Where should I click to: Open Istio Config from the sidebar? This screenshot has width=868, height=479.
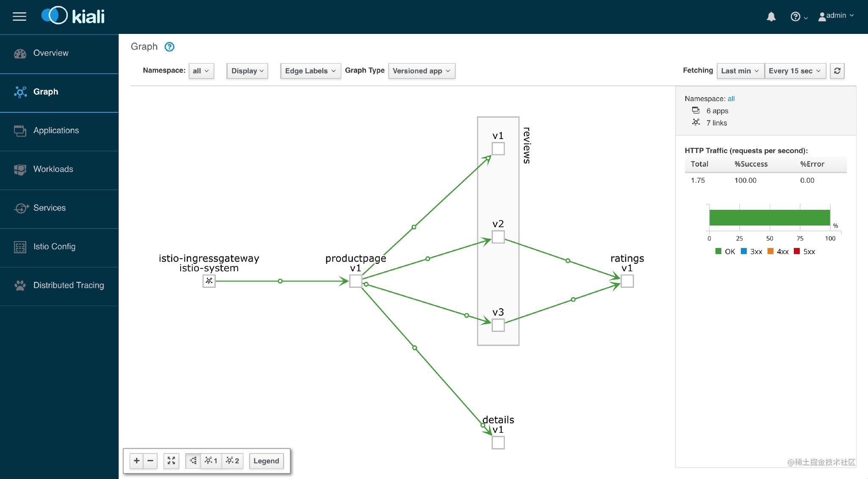(x=54, y=246)
